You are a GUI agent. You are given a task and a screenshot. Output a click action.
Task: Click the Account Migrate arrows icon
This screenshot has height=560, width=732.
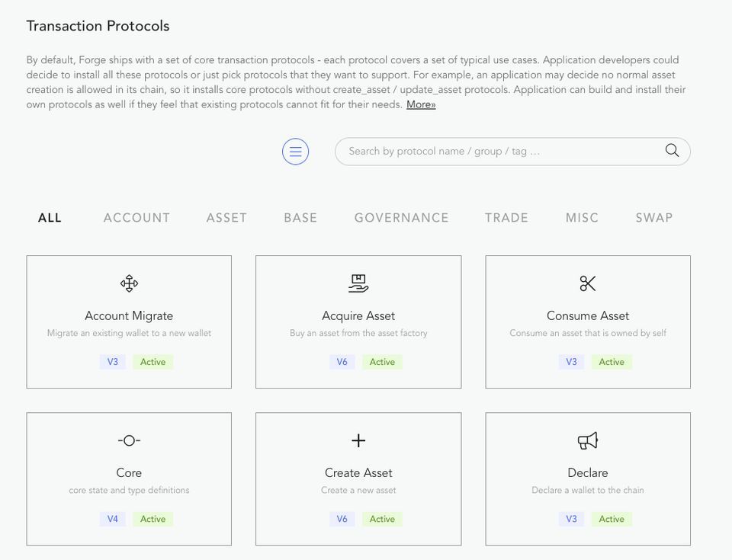pos(129,284)
